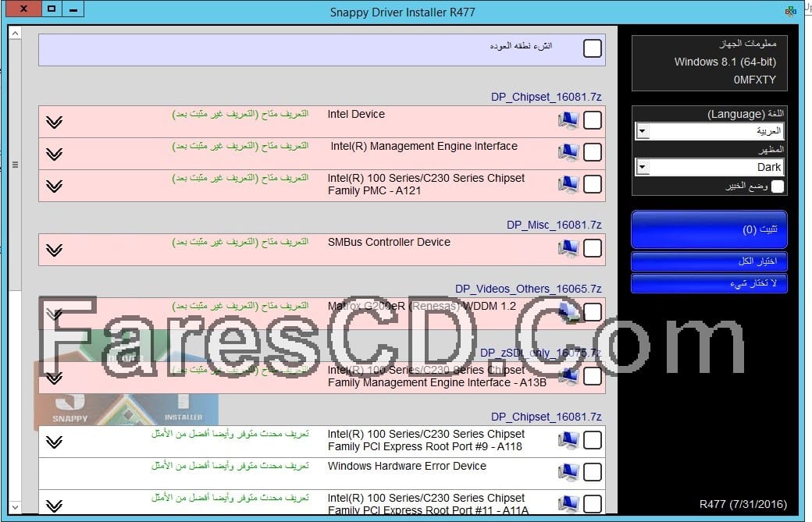Click the blue Install (0) button
812x522 pixels.
(x=709, y=229)
